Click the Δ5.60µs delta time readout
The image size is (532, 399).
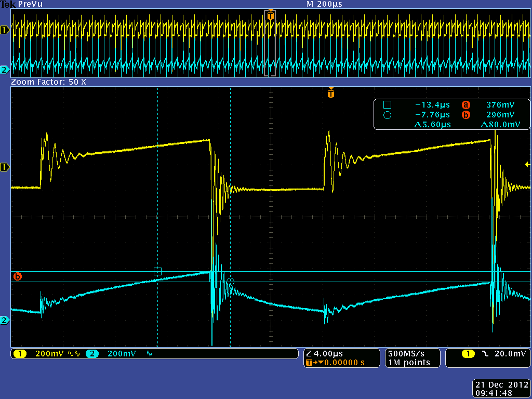coord(433,125)
